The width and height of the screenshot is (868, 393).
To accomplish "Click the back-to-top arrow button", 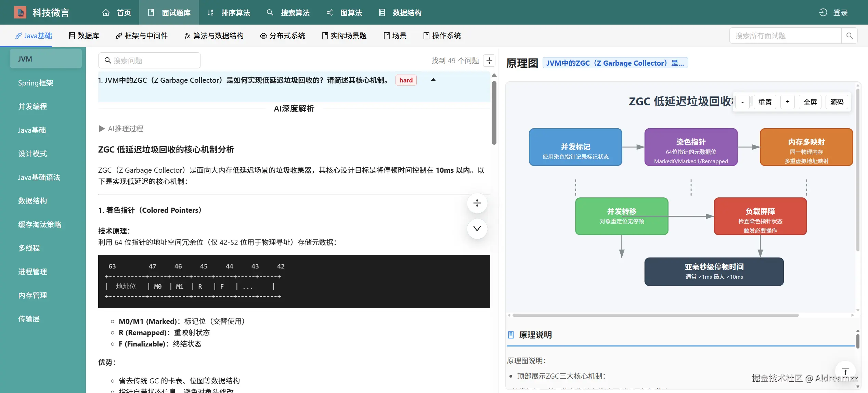I will coord(845,371).
